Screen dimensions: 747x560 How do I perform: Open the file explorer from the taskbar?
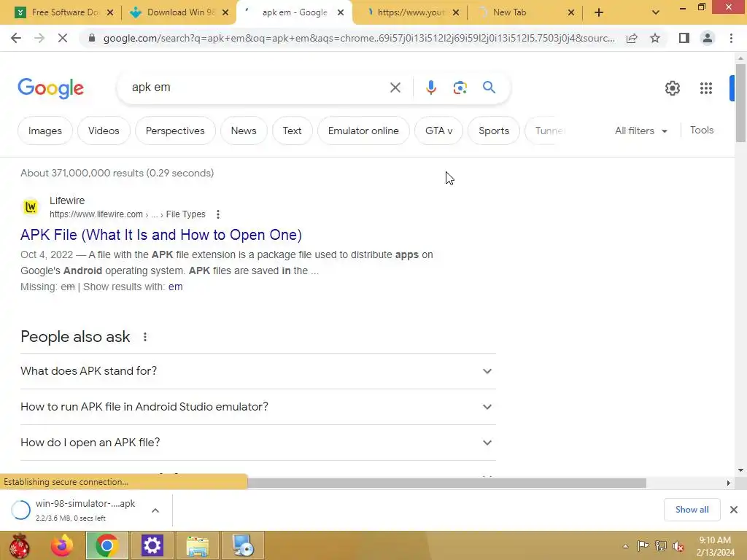(197, 545)
